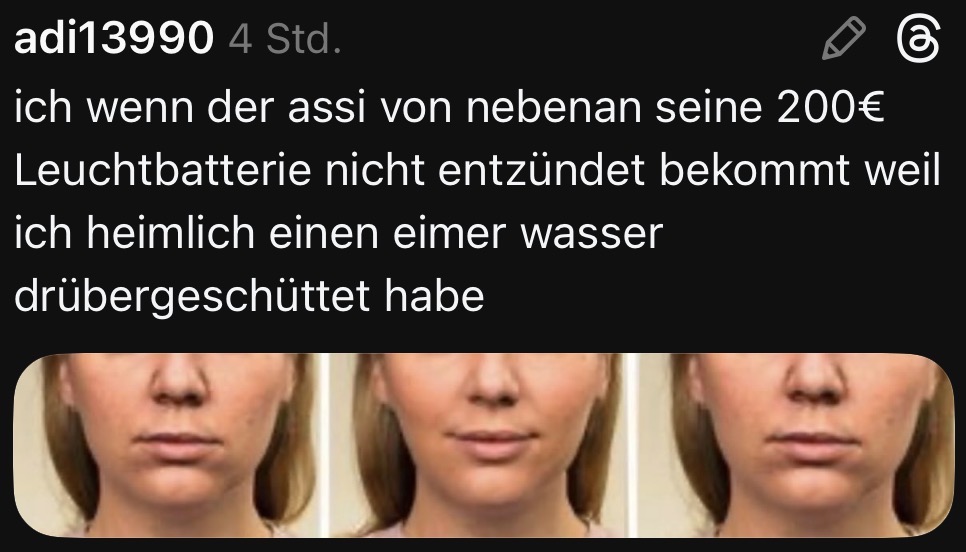Click the "4 Std." timestamp

(285, 39)
